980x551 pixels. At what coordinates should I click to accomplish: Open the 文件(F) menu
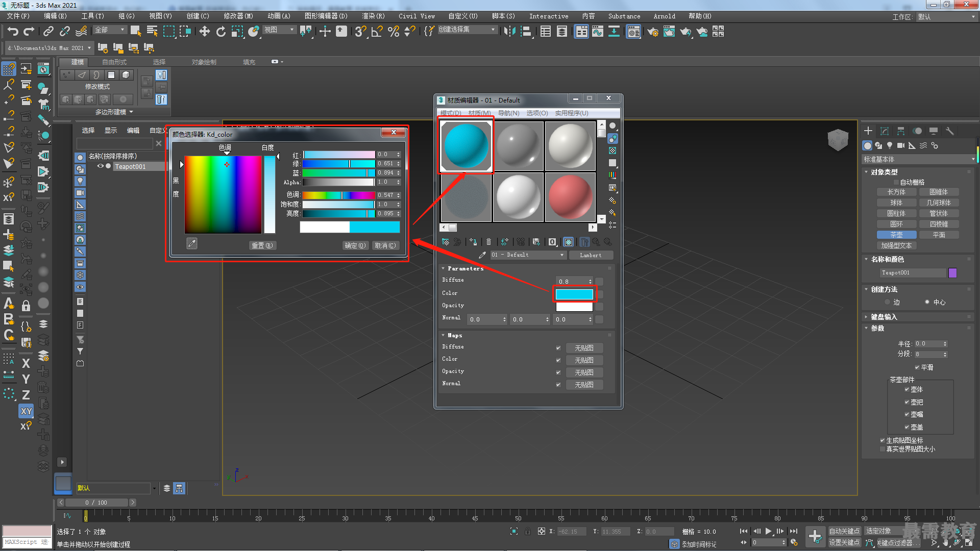tap(18, 16)
